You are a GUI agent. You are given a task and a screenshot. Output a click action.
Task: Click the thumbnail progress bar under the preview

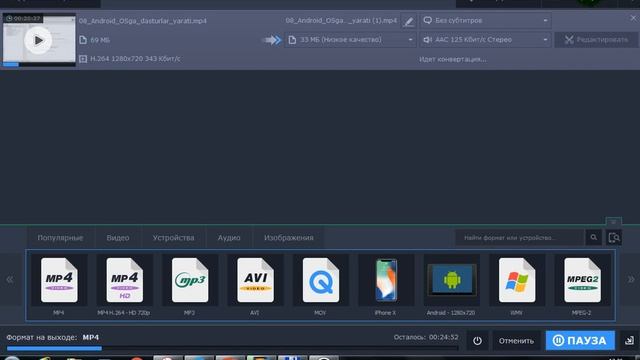pos(39,64)
